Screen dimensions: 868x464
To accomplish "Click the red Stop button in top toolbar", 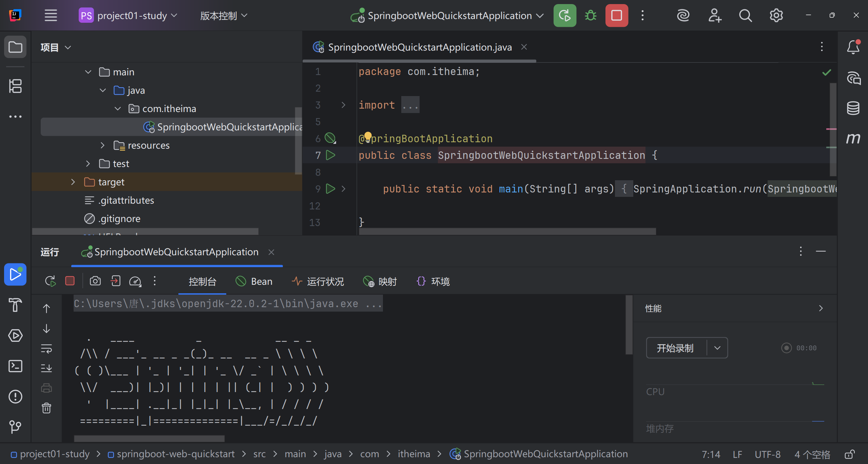I will pos(616,16).
